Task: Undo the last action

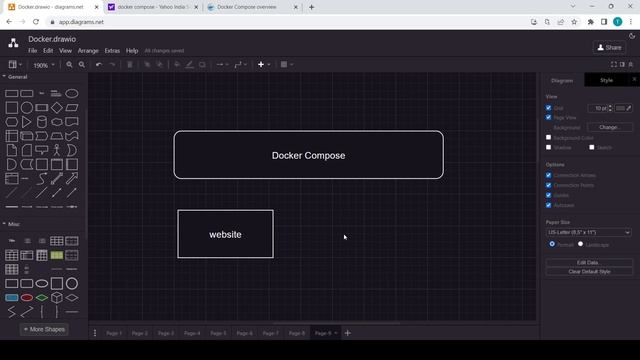Action: (x=99, y=64)
